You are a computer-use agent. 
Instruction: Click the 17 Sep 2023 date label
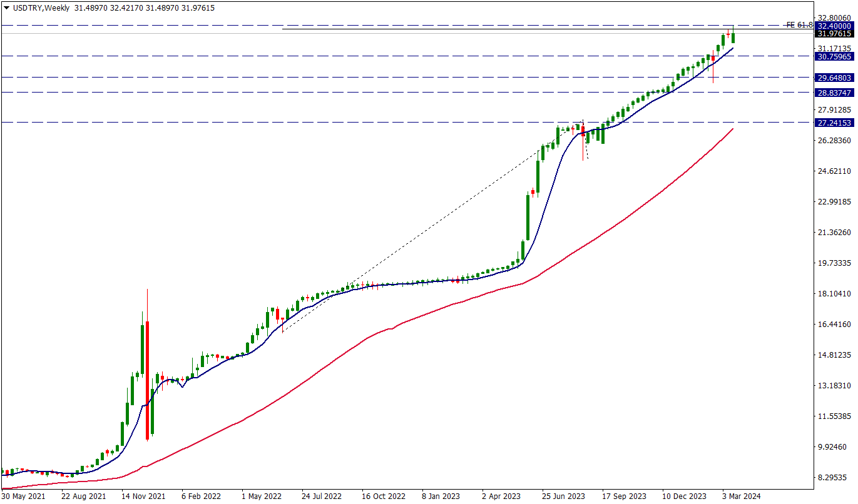click(625, 496)
